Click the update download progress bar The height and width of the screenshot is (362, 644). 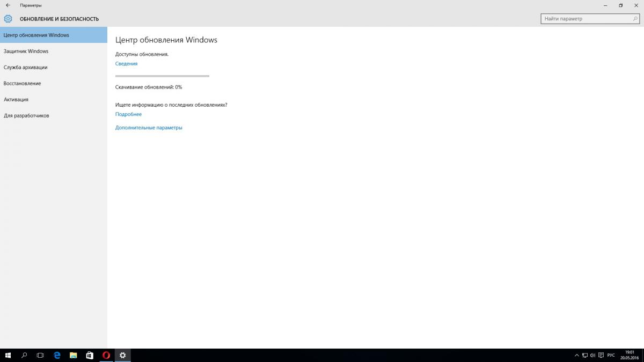click(x=162, y=76)
